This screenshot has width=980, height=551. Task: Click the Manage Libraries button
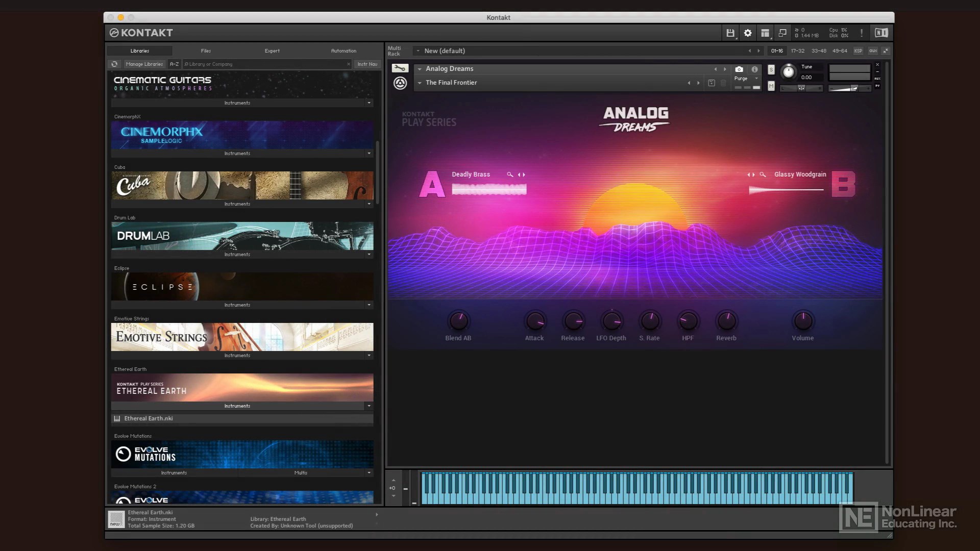pyautogui.click(x=144, y=64)
